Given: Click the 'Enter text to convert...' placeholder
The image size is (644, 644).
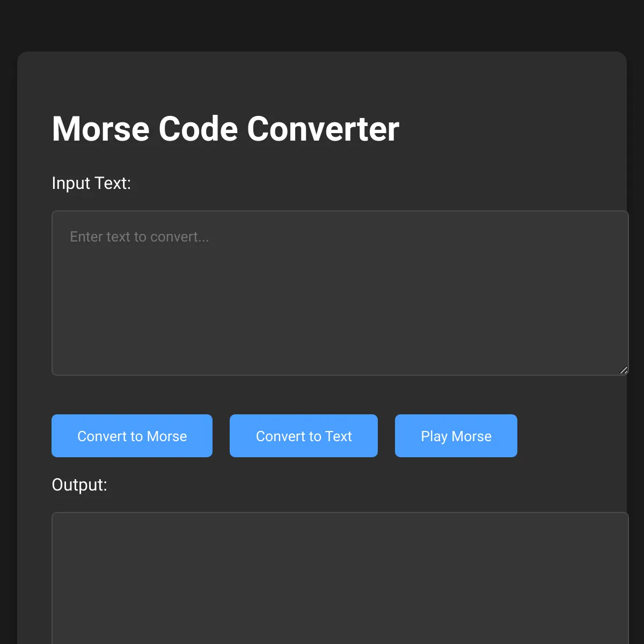Looking at the screenshot, I should point(140,237).
